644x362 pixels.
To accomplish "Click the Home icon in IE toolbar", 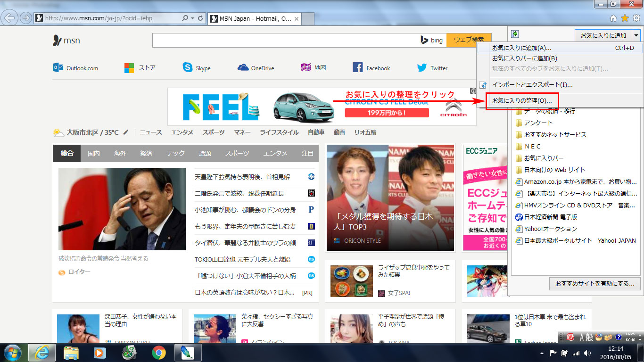I will click(x=613, y=18).
